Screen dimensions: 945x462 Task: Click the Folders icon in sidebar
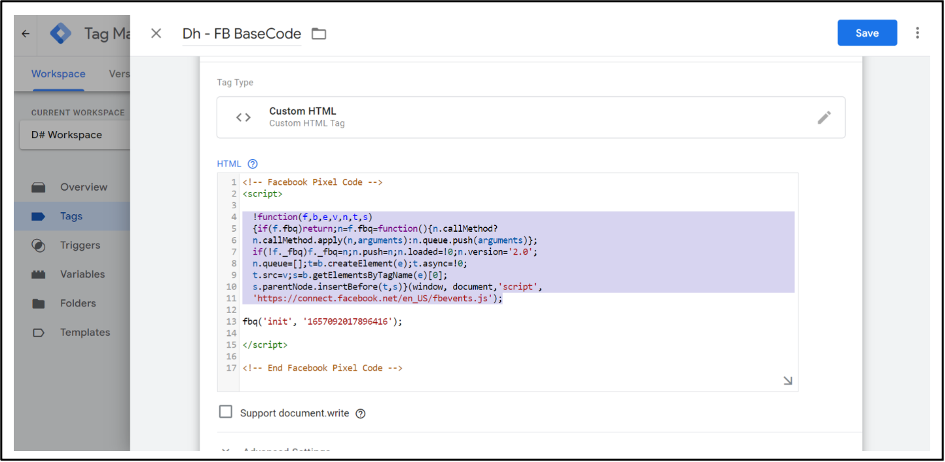click(39, 304)
